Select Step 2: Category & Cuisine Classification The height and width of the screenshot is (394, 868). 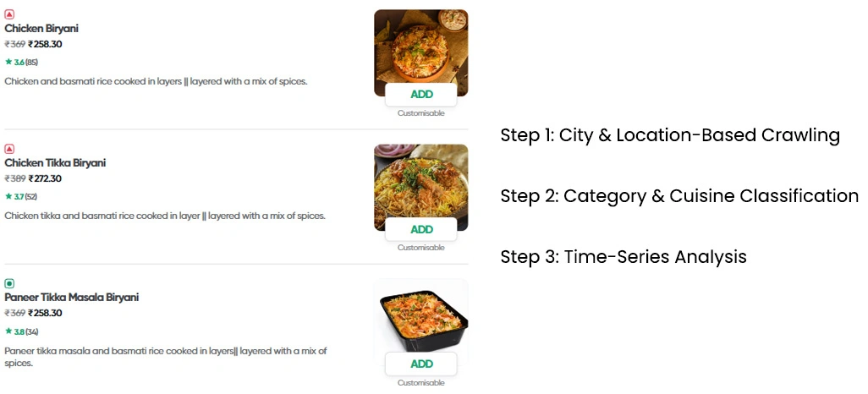[x=678, y=196]
